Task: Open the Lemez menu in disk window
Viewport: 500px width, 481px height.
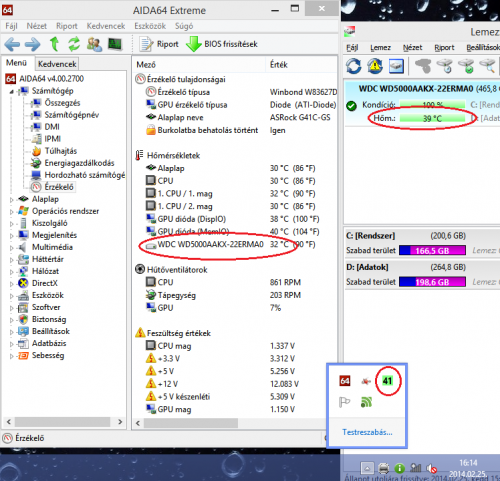Action: tap(380, 48)
